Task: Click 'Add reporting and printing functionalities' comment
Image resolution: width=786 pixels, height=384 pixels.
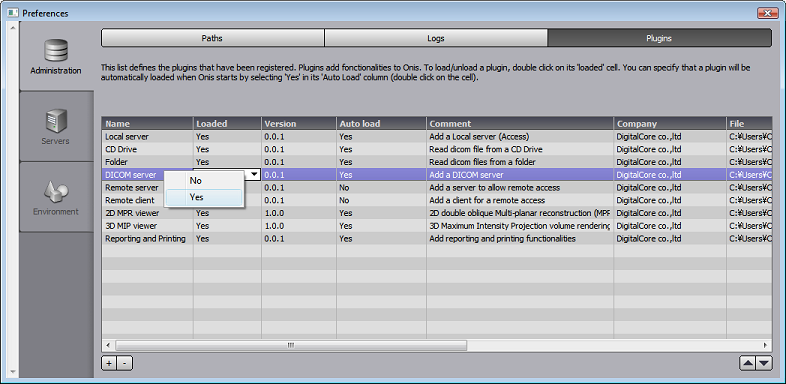Action: (502, 239)
